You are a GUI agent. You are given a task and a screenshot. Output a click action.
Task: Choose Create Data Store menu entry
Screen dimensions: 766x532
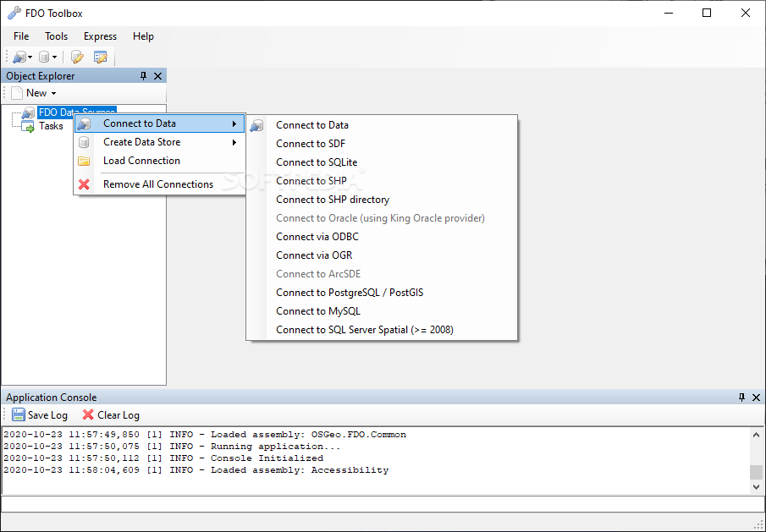159,142
